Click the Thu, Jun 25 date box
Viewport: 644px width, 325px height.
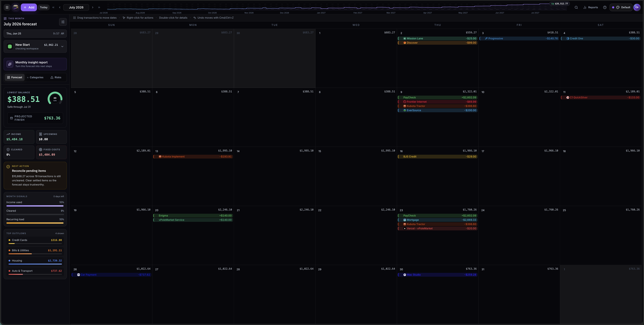[35, 34]
